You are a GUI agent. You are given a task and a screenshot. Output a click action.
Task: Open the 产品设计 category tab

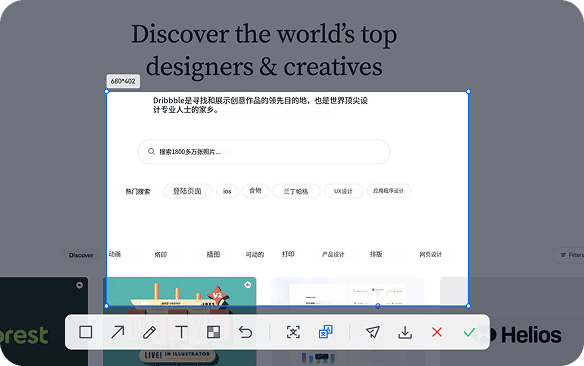tap(333, 254)
